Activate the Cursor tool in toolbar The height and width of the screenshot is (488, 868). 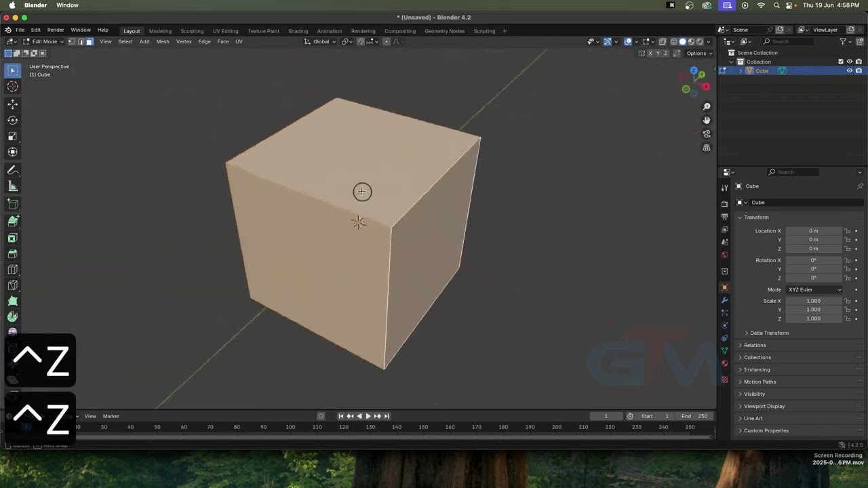click(x=12, y=86)
